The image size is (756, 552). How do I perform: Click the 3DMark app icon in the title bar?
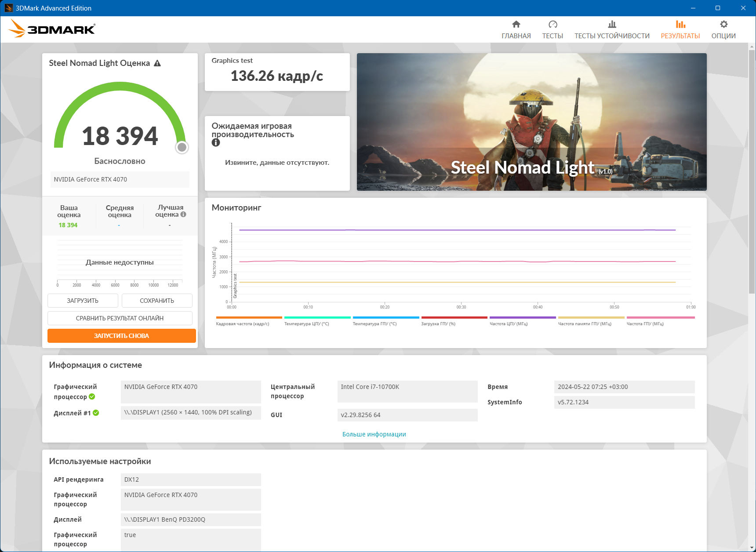point(8,8)
